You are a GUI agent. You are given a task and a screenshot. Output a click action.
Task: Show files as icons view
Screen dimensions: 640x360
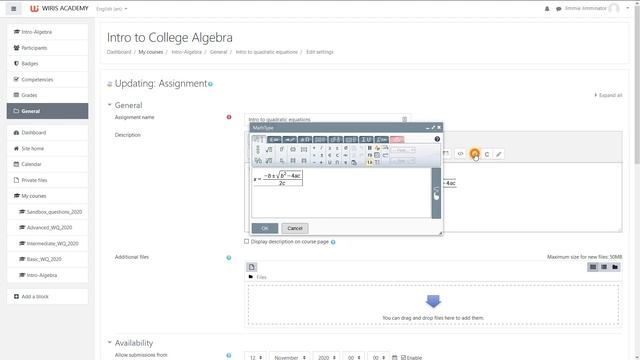[593, 267]
